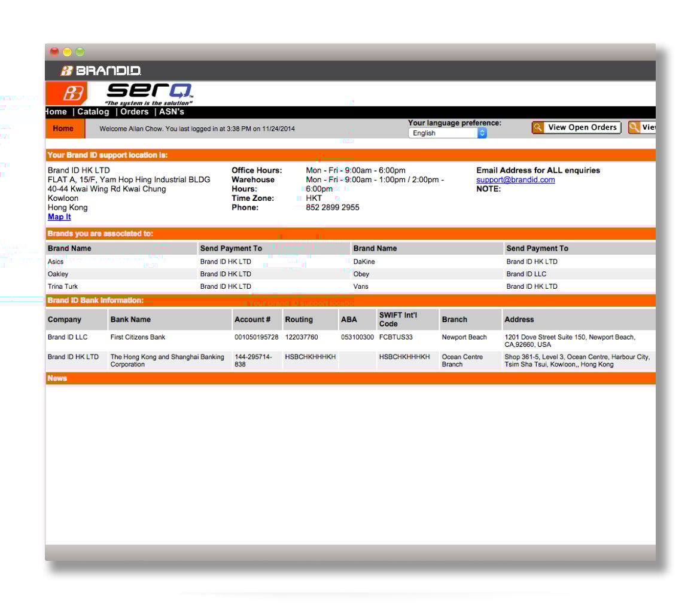The height and width of the screenshot is (605, 700).
Task: Open the Home menu item in the black bar
Action: click(x=56, y=112)
